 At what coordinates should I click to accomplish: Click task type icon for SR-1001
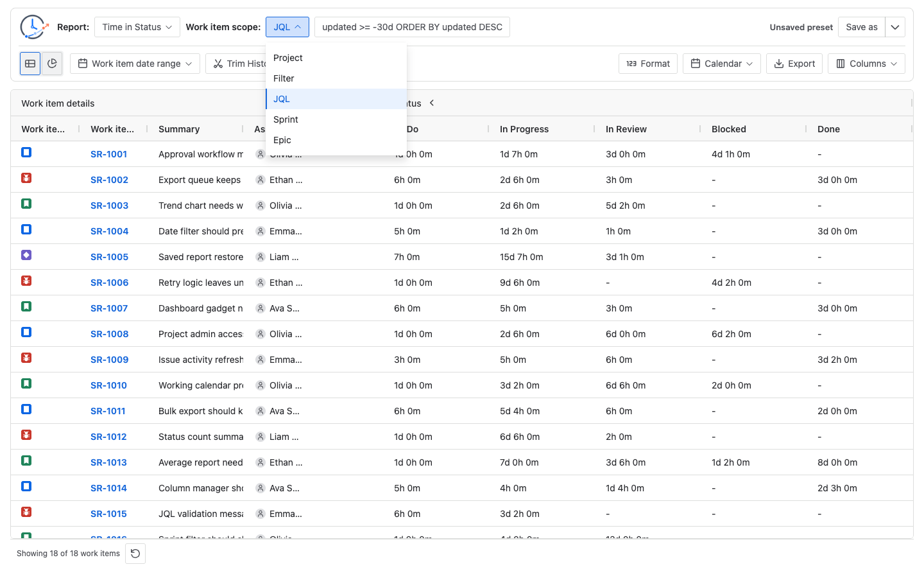pyautogui.click(x=26, y=152)
